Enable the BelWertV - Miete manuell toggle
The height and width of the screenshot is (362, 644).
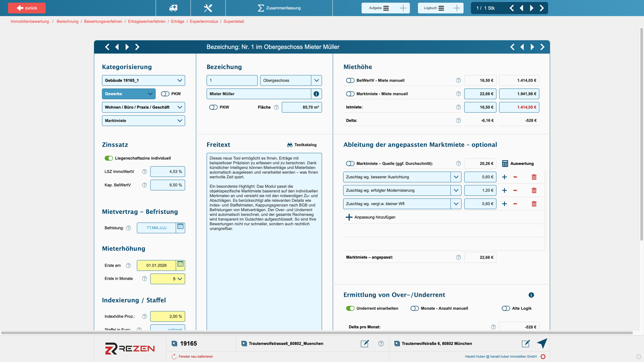coord(350,80)
